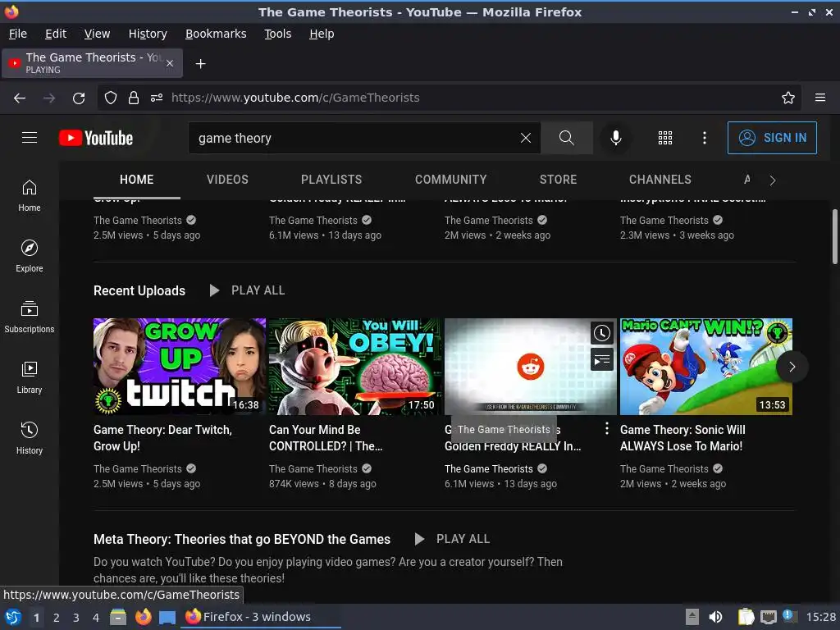Activate voice search microphone
Image resolution: width=840 pixels, height=630 pixels.
pyautogui.click(x=616, y=138)
